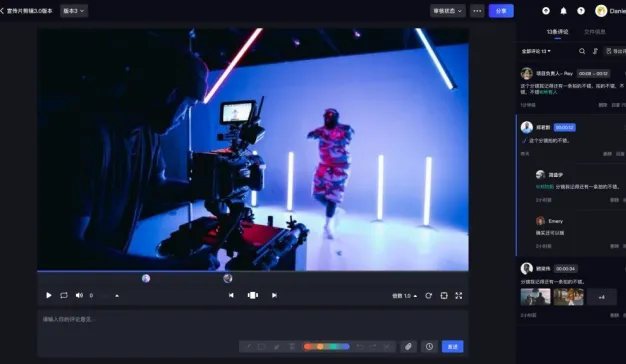
Task: Open the Daniel user avatar menu
Action: pyautogui.click(x=601, y=11)
